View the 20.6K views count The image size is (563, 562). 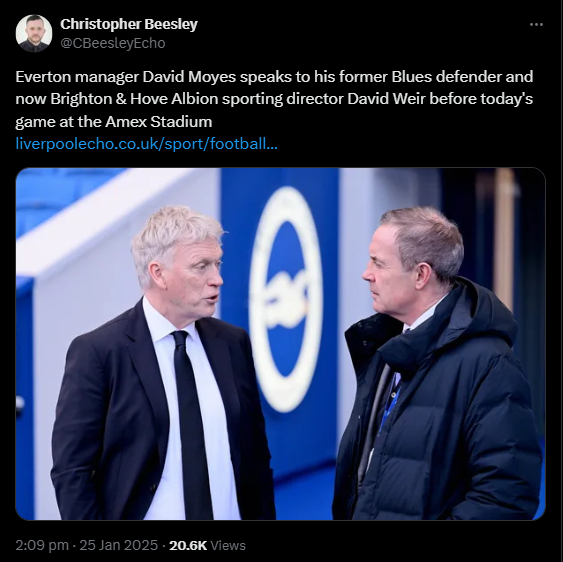point(188,545)
